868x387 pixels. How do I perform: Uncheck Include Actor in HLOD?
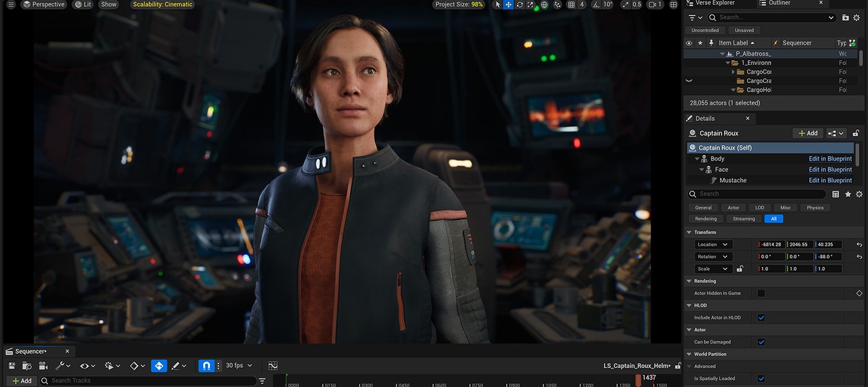click(x=761, y=318)
